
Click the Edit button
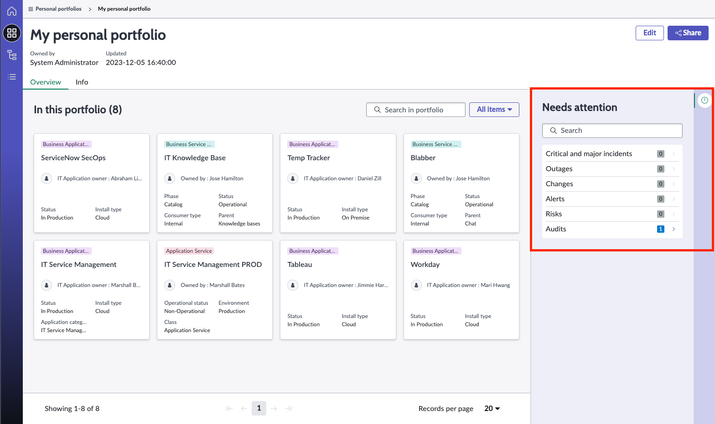(x=649, y=33)
